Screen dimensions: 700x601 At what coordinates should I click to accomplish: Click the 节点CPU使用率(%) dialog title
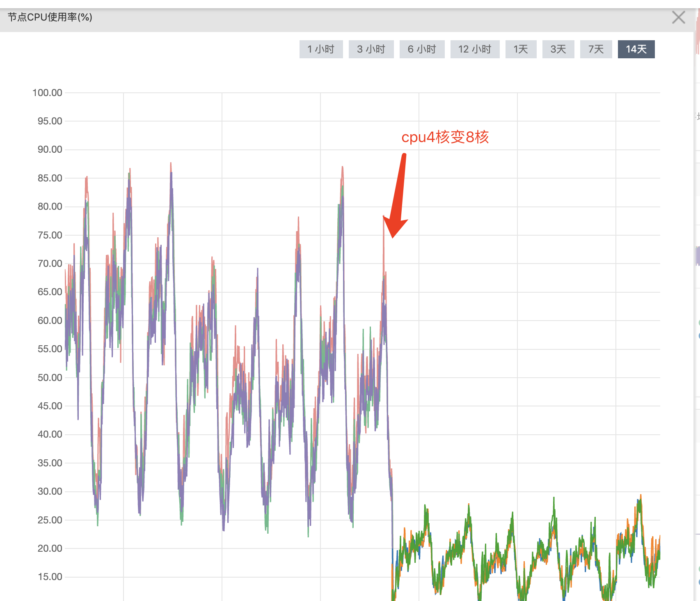(50, 17)
